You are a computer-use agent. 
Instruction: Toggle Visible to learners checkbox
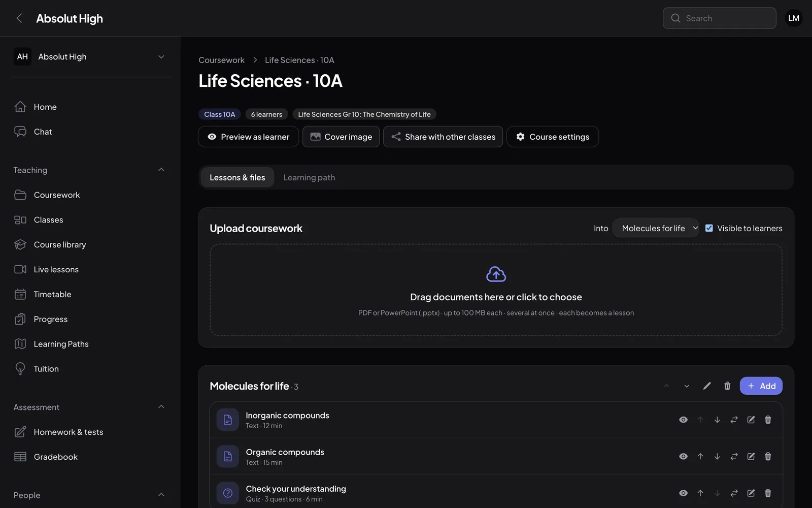(709, 228)
